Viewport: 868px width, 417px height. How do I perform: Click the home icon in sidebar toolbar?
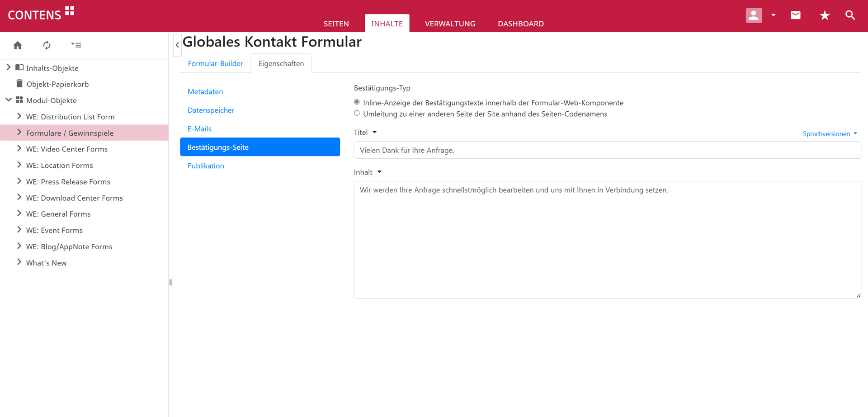(x=18, y=45)
